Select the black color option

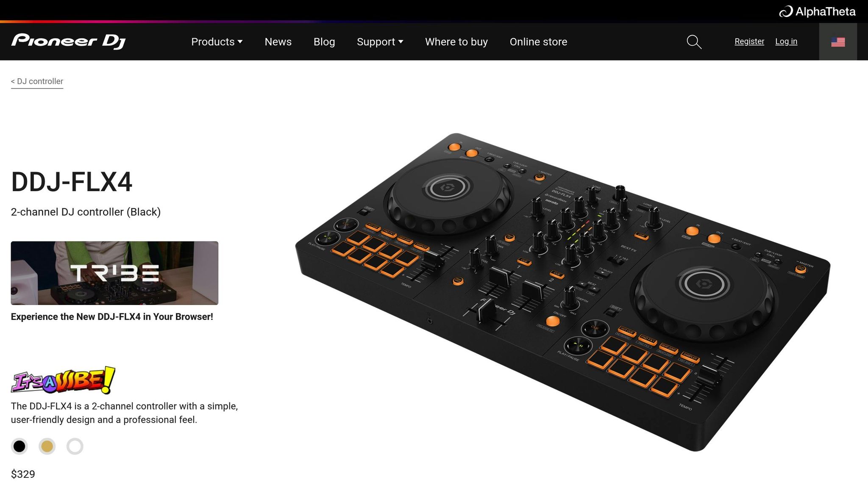[x=19, y=446]
